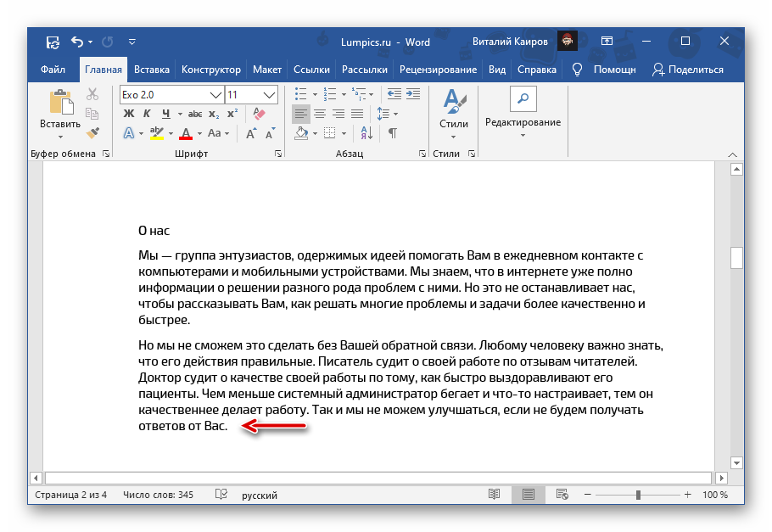772x532 pixels.
Task: Click the Cut scissors icon
Action: [92, 94]
